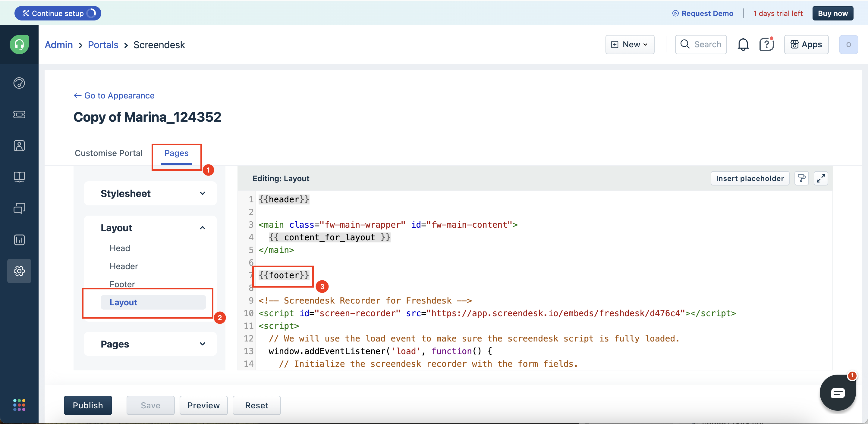Open the app switcher dots icon
868x424 pixels.
[19, 405]
